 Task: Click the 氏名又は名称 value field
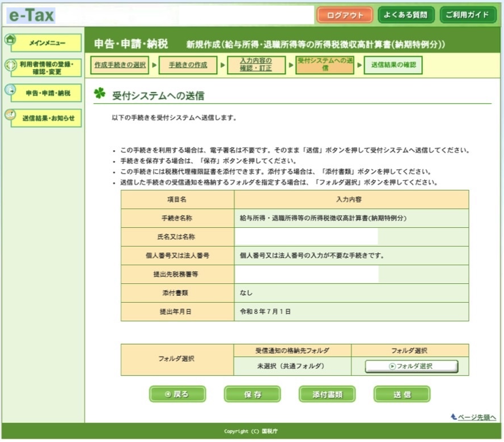coord(351,237)
